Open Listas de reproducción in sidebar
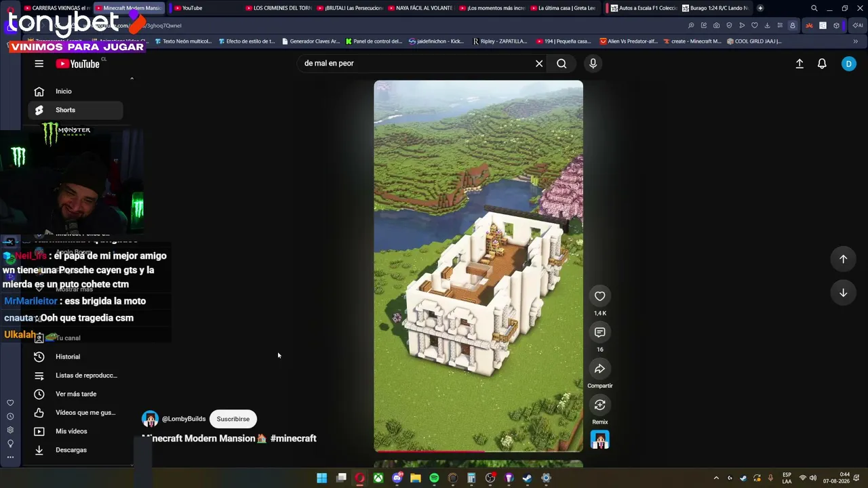This screenshot has width=868, height=488. [75, 375]
